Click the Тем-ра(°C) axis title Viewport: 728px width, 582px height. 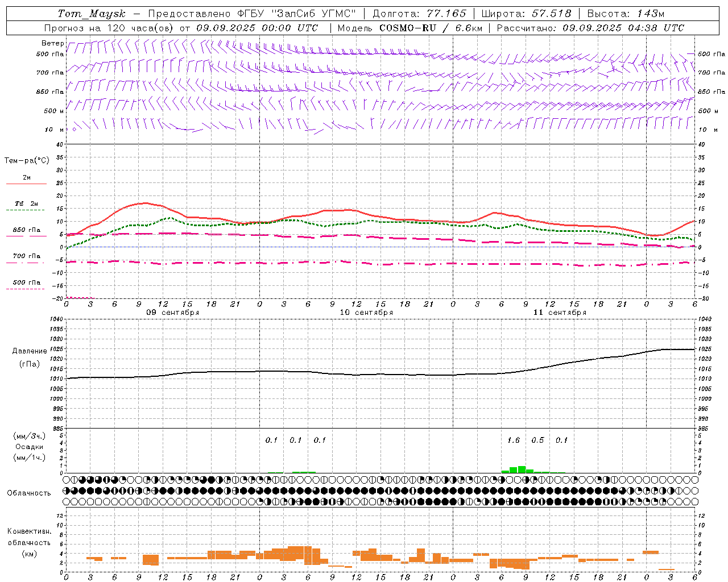(x=27, y=160)
